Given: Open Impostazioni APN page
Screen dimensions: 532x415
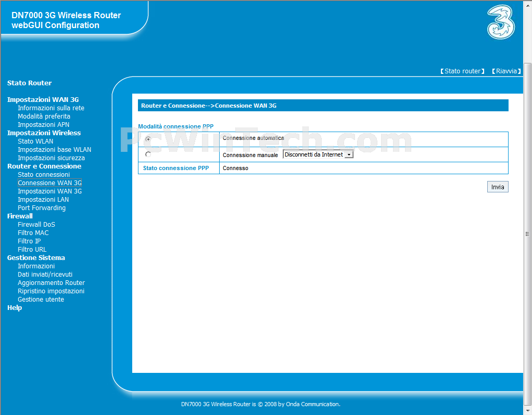Looking at the screenshot, I should point(43,124).
